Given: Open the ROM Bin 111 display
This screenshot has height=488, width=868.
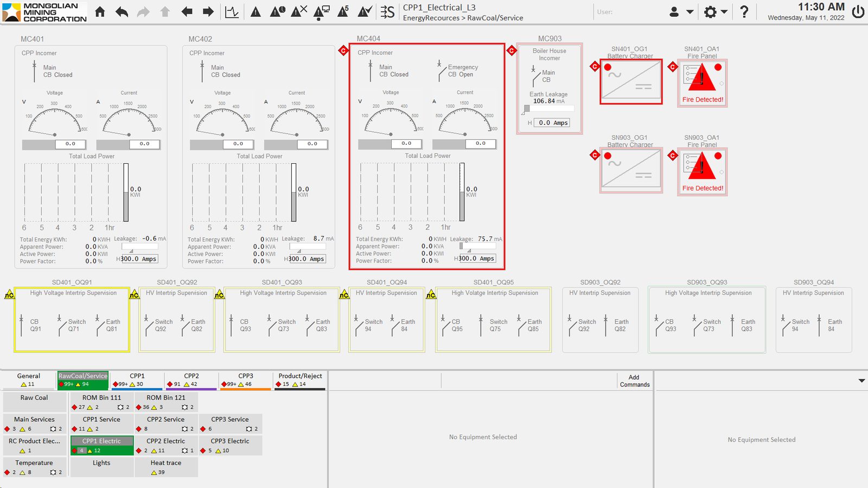Looking at the screenshot, I should click(101, 402).
